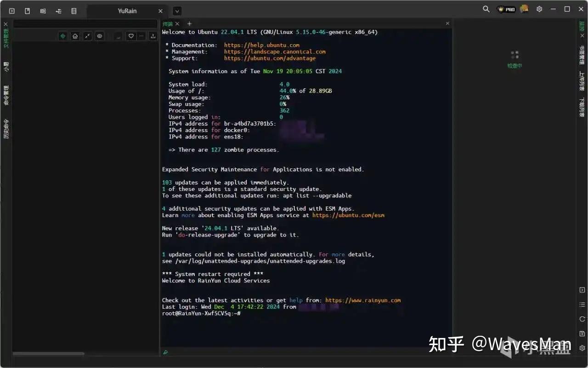Click the '127 zombie processes' line
This screenshot has height=368, width=588.
tap(224, 150)
